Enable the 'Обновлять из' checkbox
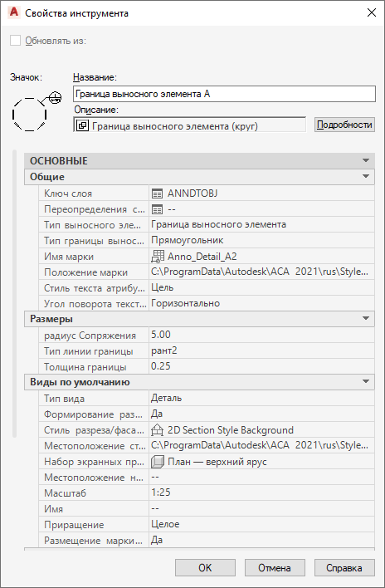The width and height of the screenshot is (385, 588). (16, 41)
